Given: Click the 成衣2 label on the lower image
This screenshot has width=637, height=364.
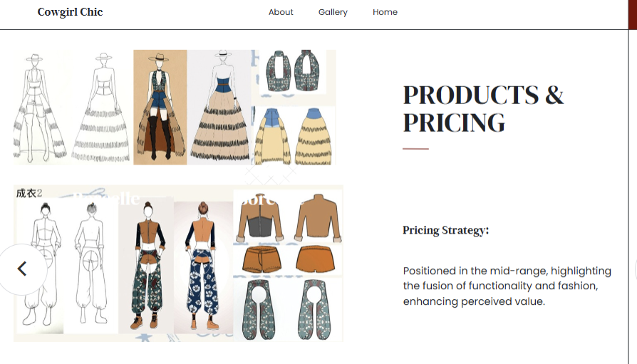Looking at the screenshot, I should pyautogui.click(x=29, y=193).
